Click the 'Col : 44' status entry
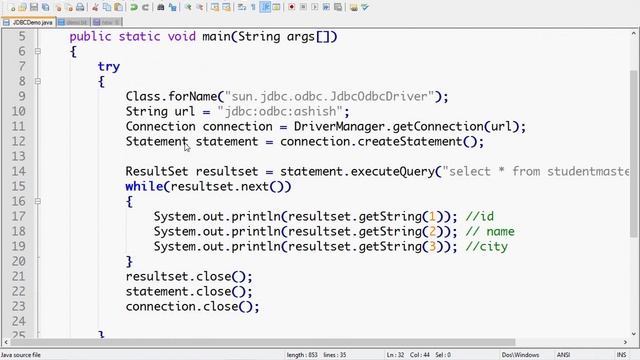The width and height of the screenshot is (640, 360). 420,355
